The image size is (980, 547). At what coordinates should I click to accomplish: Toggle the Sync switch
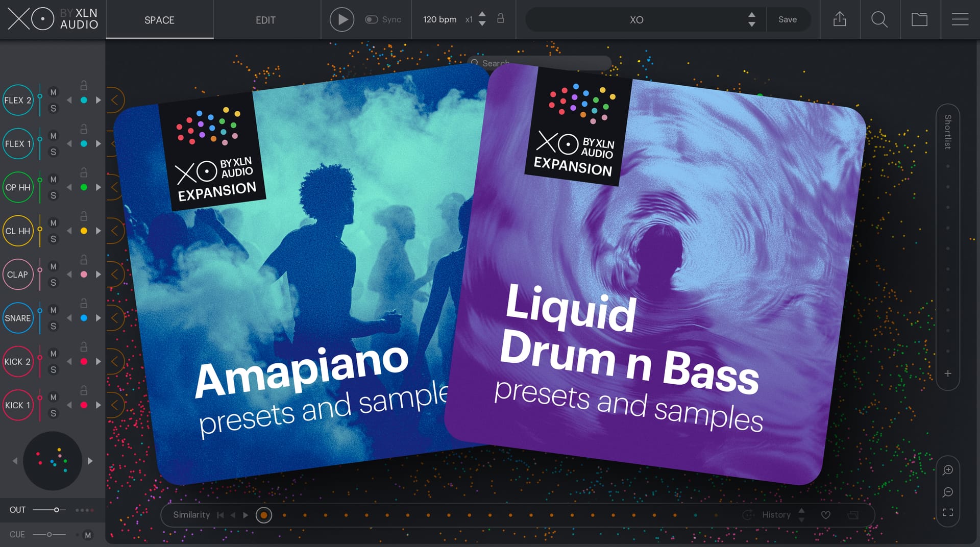[371, 19]
